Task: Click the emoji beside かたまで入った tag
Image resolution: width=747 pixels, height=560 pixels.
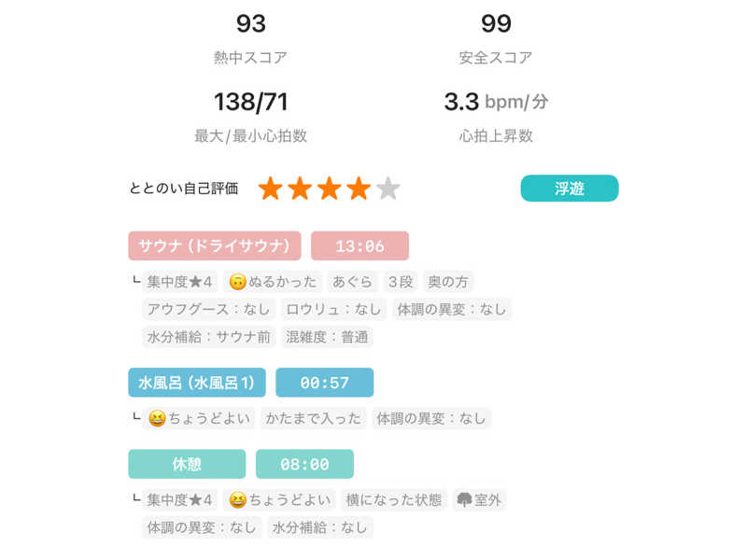Action: (x=157, y=418)
